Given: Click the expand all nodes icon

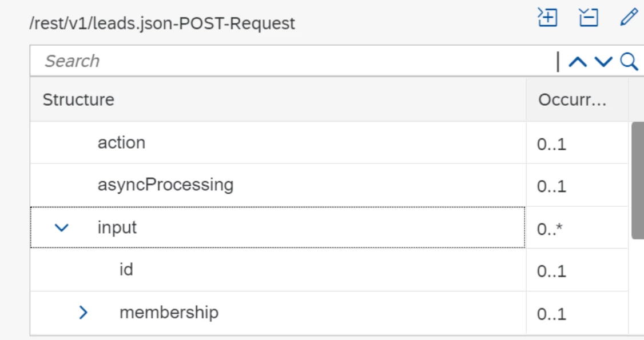Looking at the screenshot, I should point(547,18).
